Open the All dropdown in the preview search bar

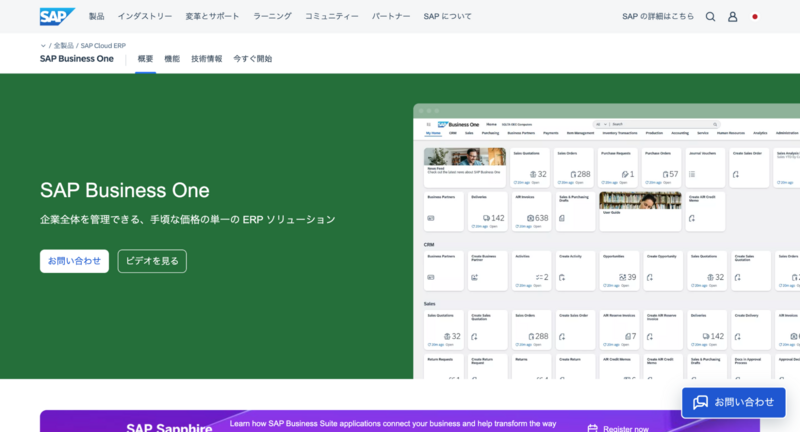click(602, 124)
